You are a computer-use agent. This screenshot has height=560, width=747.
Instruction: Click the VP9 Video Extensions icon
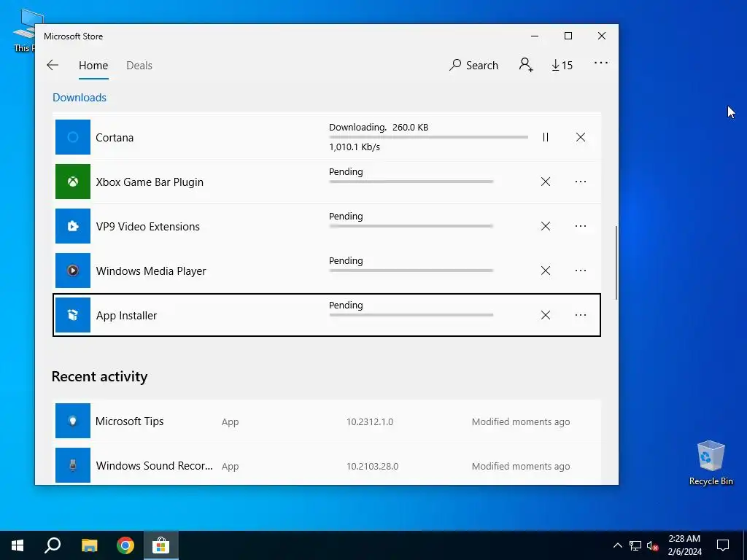tap(73, 226)
